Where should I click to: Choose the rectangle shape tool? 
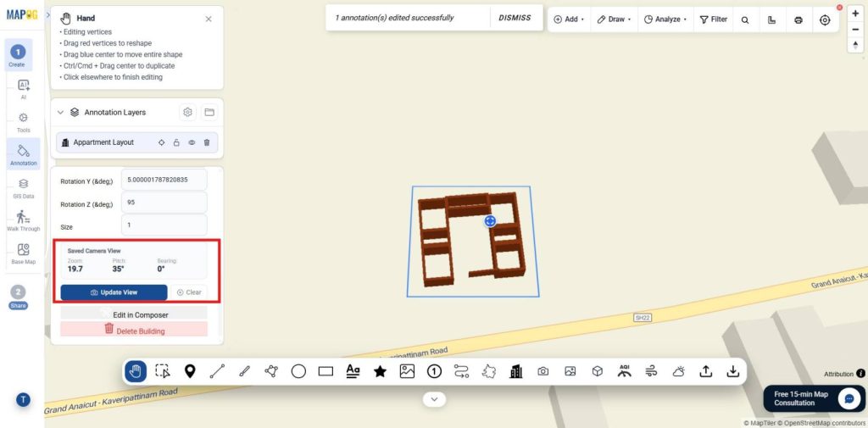pyautogui.click(x=325, y=371)
